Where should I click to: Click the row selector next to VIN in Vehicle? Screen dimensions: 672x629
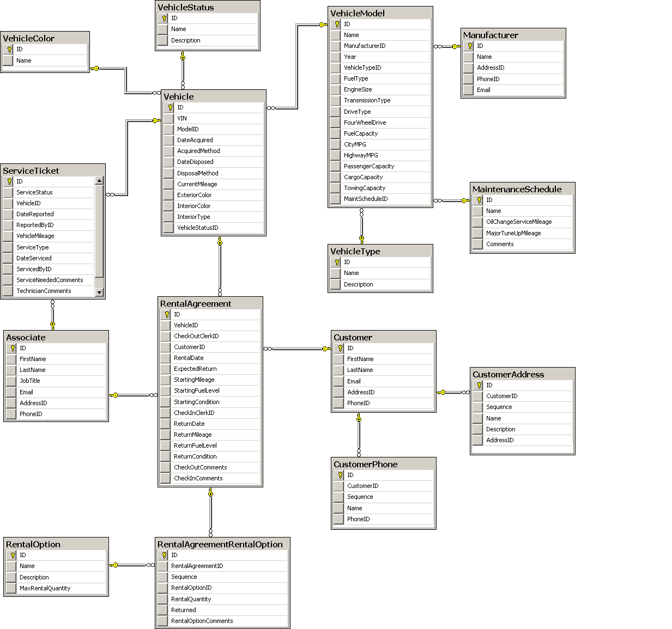pyautogui.click(x=168, y=118)
